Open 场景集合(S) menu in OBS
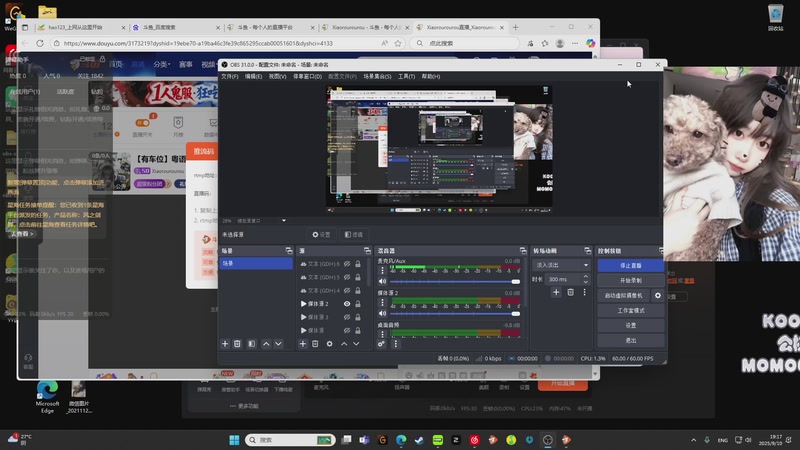 point(377,77)
